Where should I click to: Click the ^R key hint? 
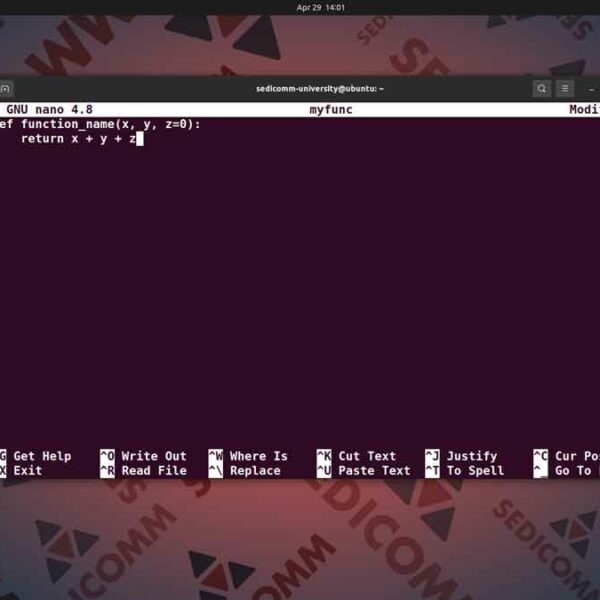click(108, 471)
